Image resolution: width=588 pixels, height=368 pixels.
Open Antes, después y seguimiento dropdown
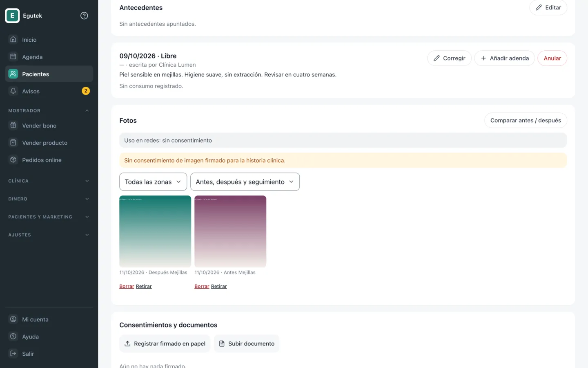[245, 182]
